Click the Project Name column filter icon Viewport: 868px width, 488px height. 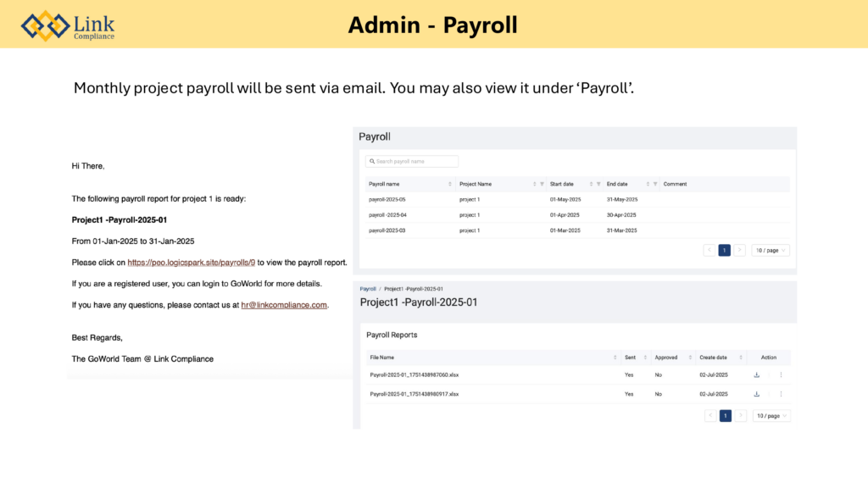pos(541,184)
